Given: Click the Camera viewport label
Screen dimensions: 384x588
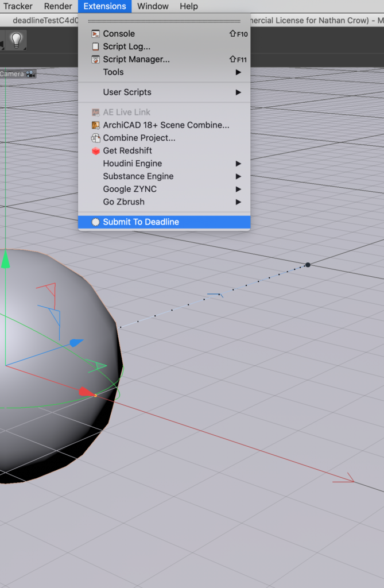Looking at the screenshot, I should coord(11,74).
